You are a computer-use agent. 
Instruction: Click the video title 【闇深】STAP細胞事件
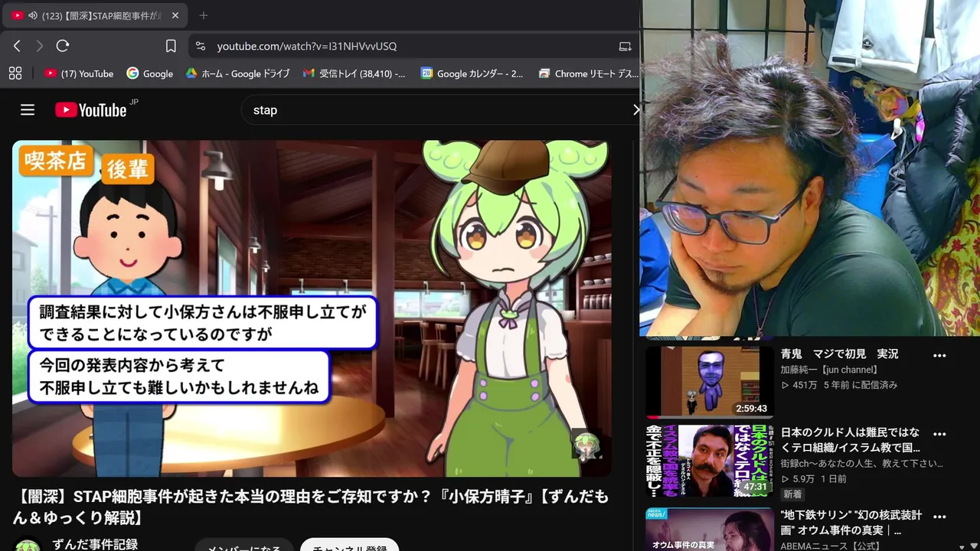tap(310, 507)
